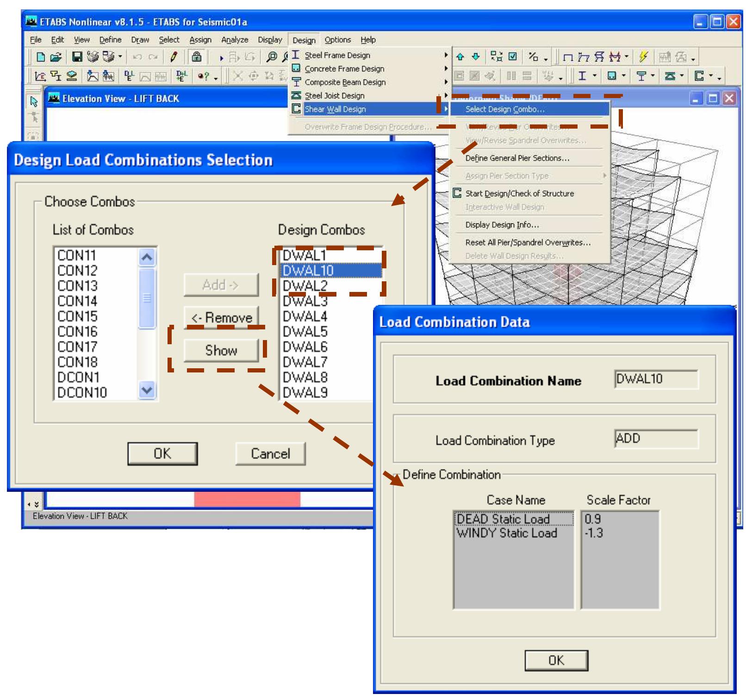Click the yellow lightning bolt icon

(x=643, y=56)
